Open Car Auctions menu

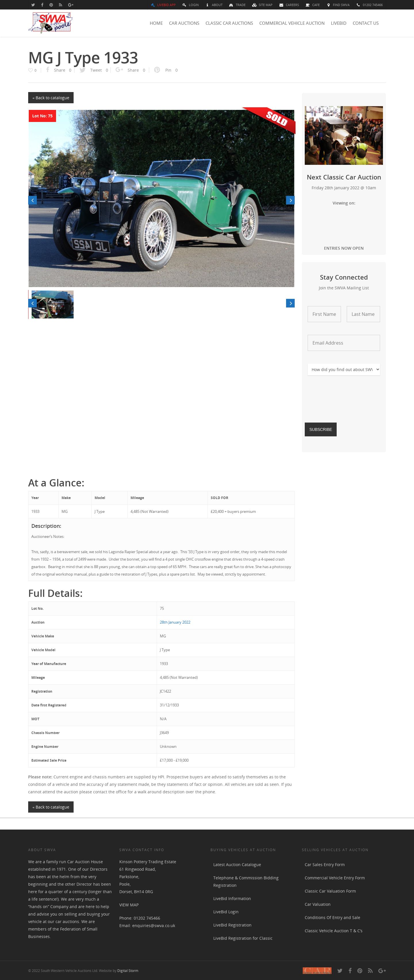184,23
